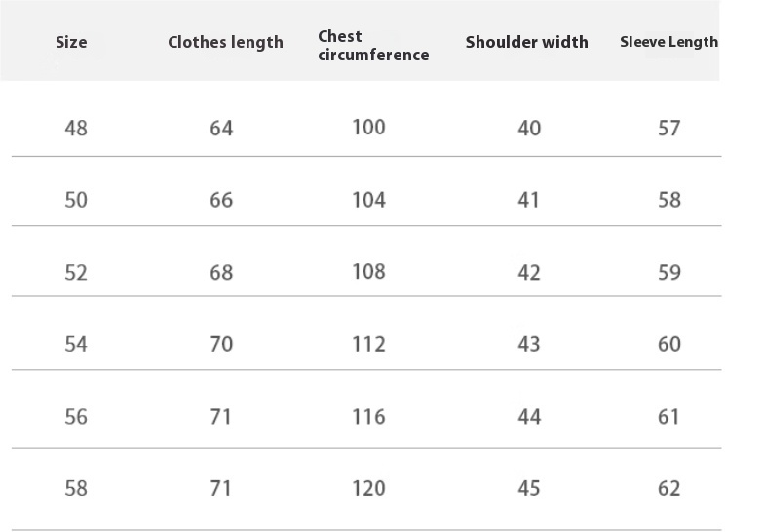This screenshot has width=764, height=532.
Task: Select size 52 row label
Action: 76,273
